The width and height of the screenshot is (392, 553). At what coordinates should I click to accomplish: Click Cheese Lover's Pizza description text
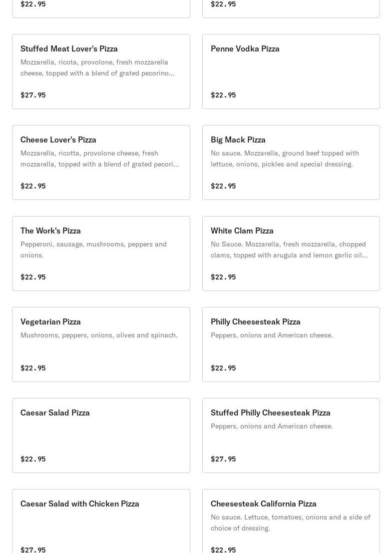point(99,158)
